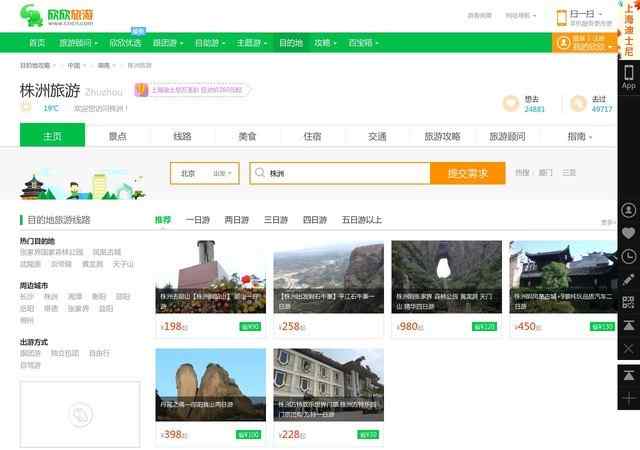The image size is (640, 450).
Task: Click the heart favorites icon in sidebar
Action: 629,233
